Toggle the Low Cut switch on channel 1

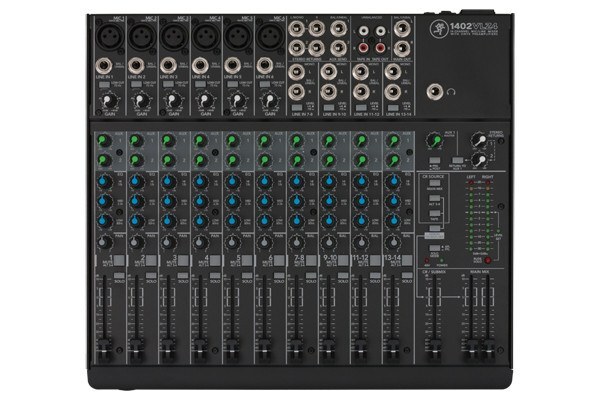[104, 85]
